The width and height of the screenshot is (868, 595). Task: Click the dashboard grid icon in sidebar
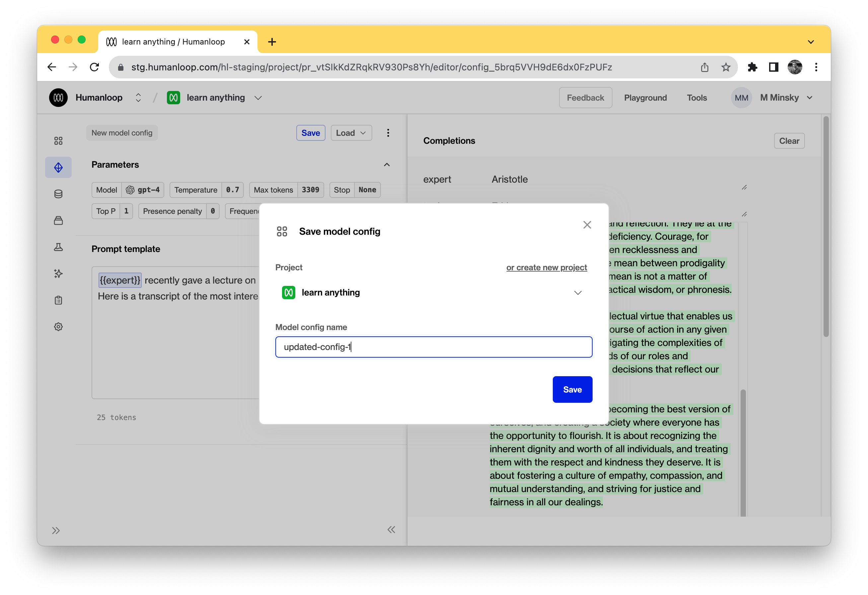[x=58, y=140]
